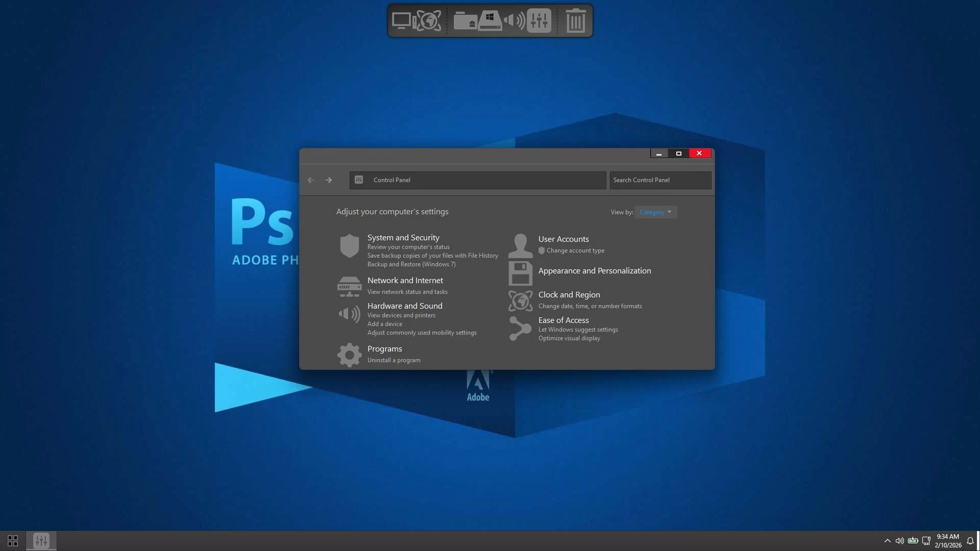The width and height of the screenshot is (980, 551).
Task: Launch the globe browser icon in dock
Action: 428,21
